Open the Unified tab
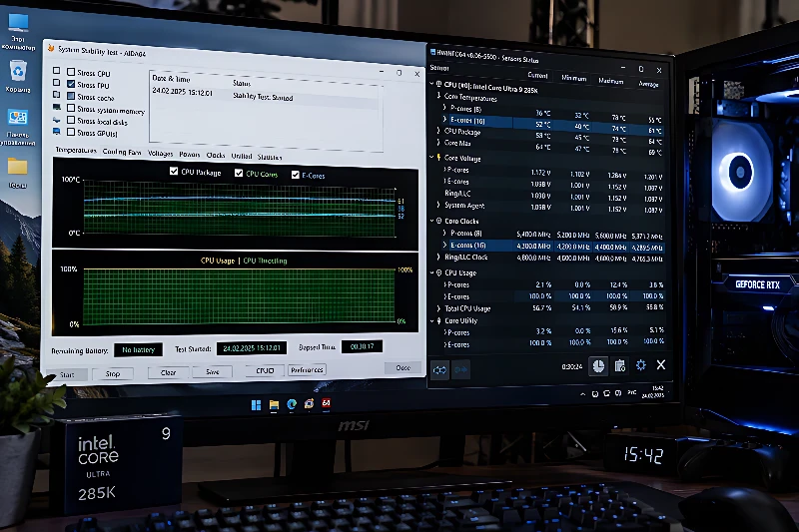 tap(242, 157)
